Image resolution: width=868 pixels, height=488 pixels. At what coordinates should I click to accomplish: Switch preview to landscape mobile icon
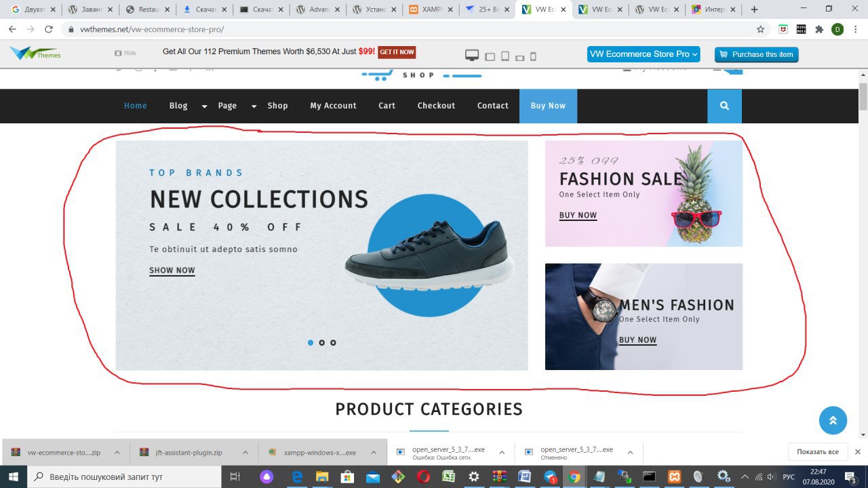click(520, 58)
